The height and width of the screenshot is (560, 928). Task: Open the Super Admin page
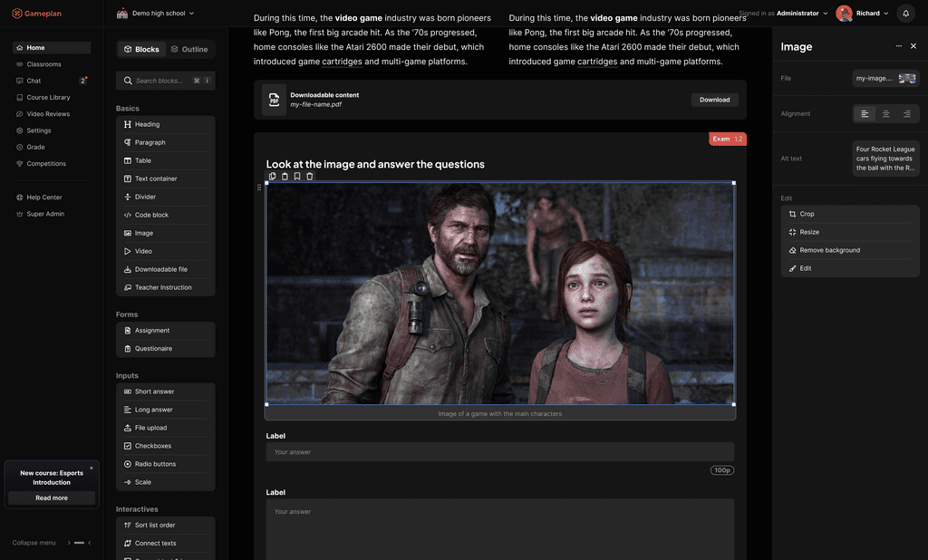pyautogui.click(x=52, y=214)
